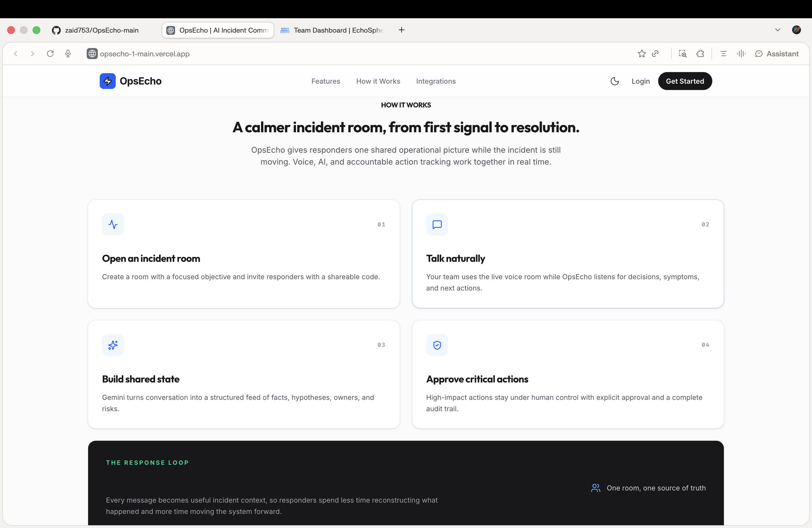Click the shield check icon in Approve critical actions card
The height and width of the screenshot is (528, 812).
click(437, 345)
